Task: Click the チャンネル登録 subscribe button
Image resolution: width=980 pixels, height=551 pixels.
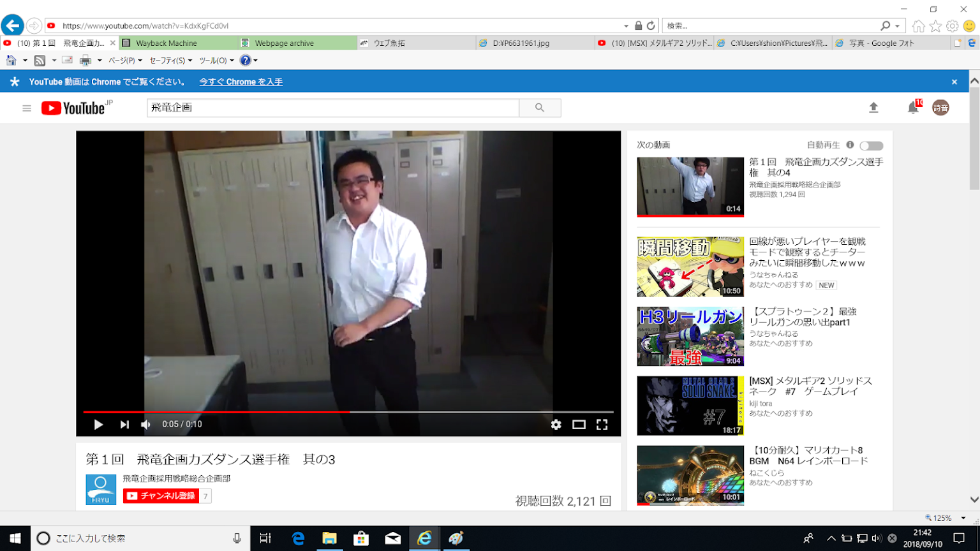Action: [161, 496]
